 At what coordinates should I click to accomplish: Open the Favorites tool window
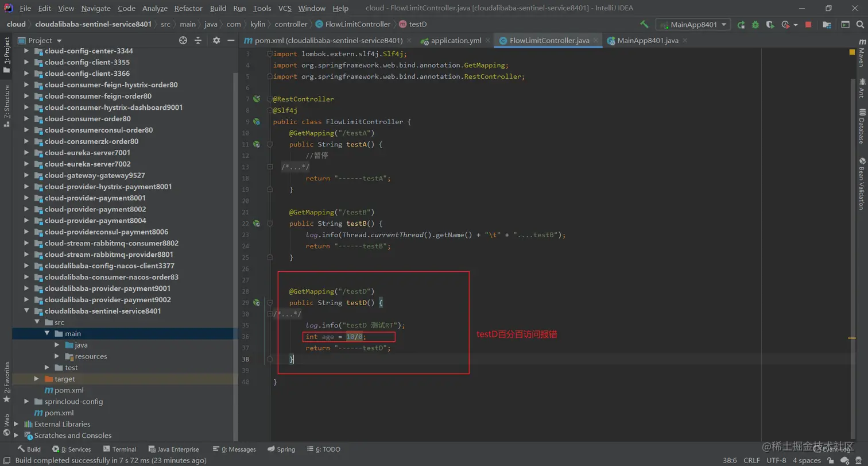(7, 382)
